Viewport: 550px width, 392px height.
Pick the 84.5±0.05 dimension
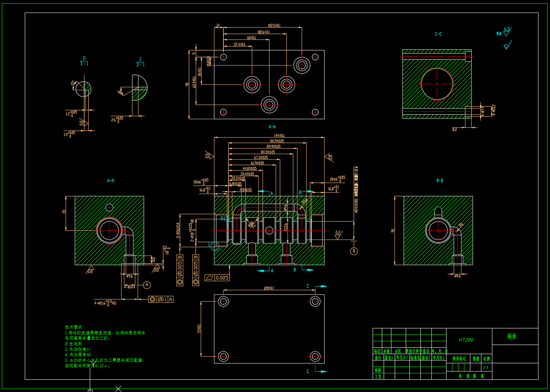(268, 152)
